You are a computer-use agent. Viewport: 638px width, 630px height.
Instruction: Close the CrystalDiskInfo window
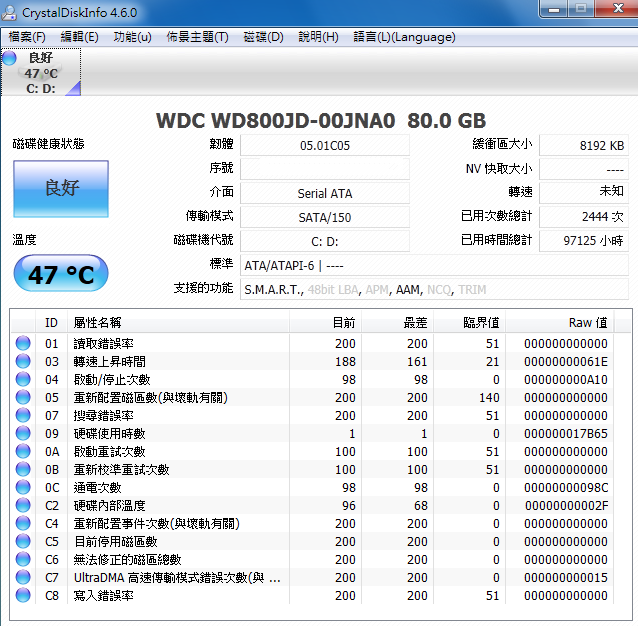[618, 9]
